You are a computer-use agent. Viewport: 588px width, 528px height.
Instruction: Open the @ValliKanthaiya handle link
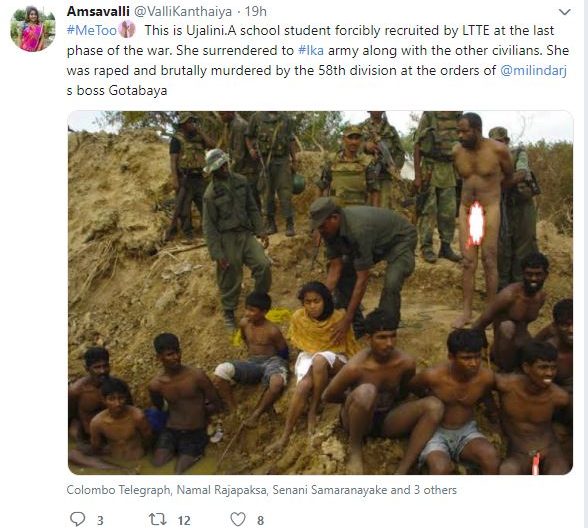coord(183,12)
